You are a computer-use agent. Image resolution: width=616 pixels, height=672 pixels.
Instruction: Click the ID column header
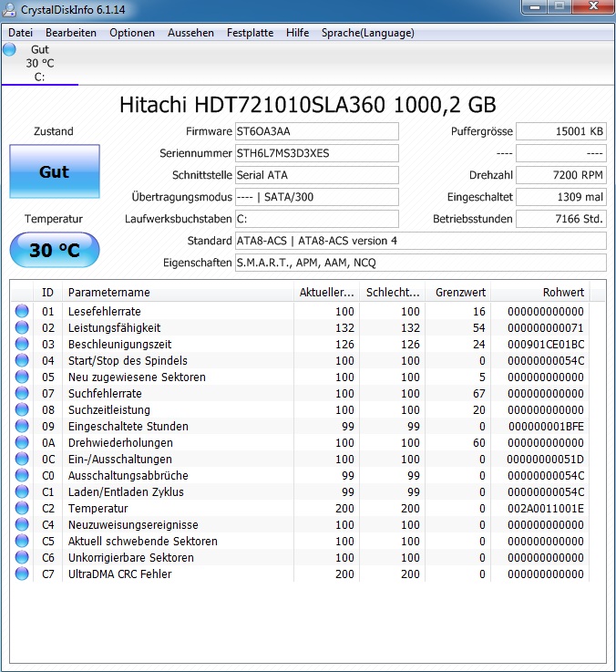47,293
